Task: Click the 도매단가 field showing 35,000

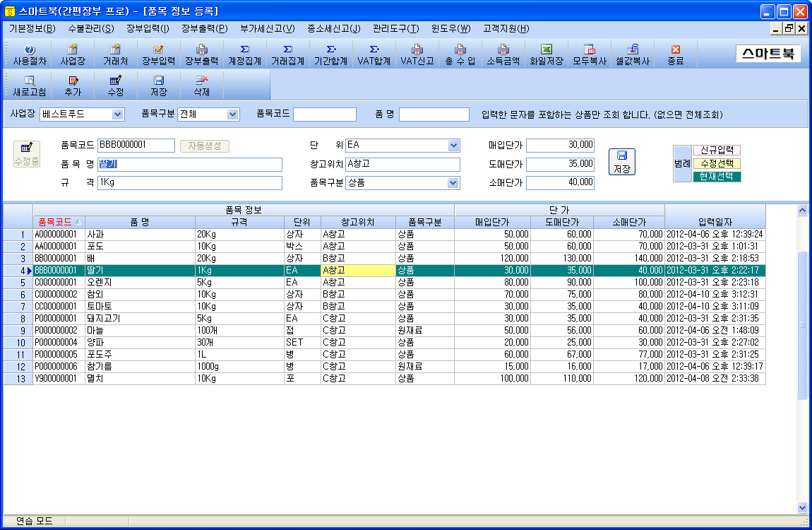Action: pos(561,164)
